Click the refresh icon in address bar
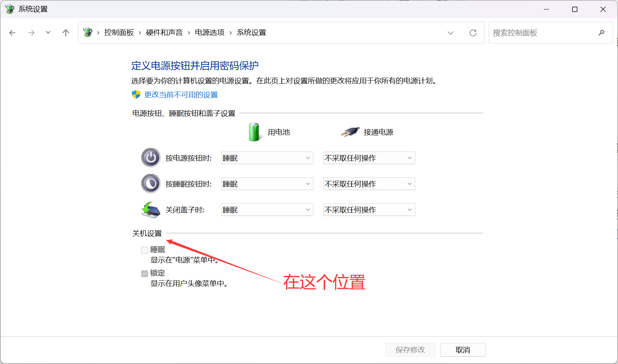 (x=473, y=33)
